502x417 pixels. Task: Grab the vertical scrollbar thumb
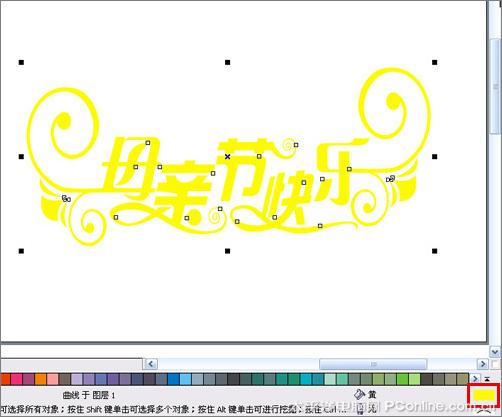(495, 86)
